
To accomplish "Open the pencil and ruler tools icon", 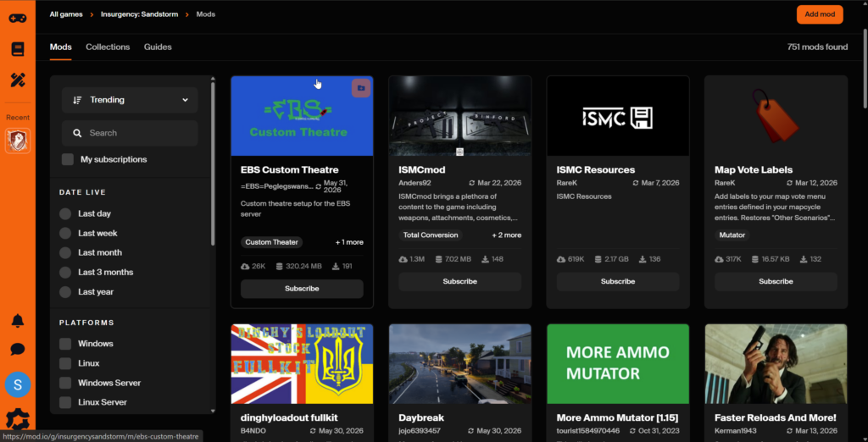I will click(x=18, y=80).
